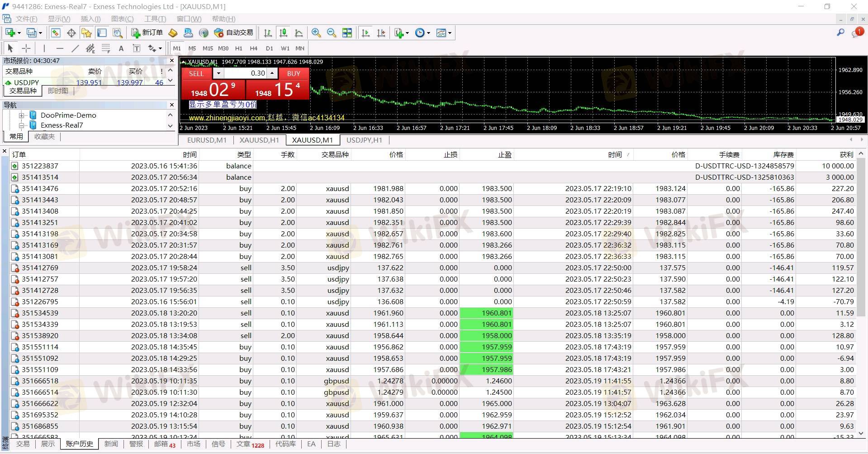The image size is (868, 454).
Task: Expand the periods dropdown arrow
Action: click(x=428, y=33)
